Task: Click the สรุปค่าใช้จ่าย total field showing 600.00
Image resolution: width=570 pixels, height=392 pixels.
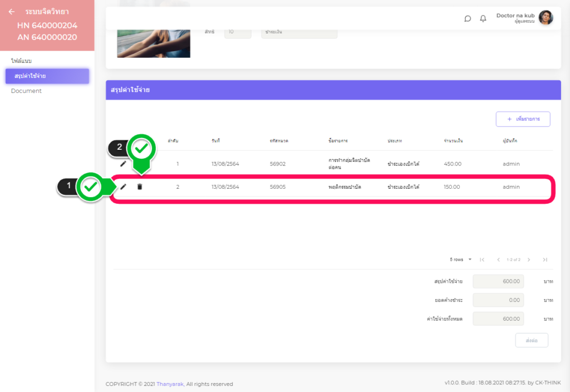Action: point(498,281)
